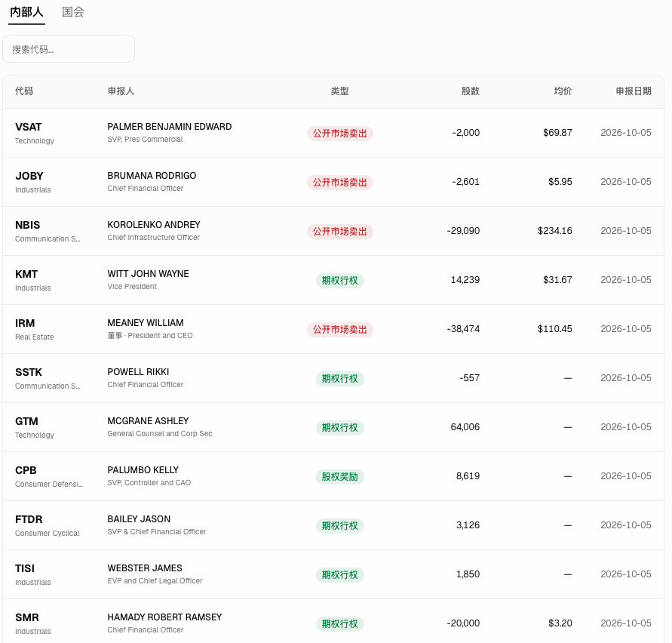The width and height of the screenshot is (672, 643).
Task: Click filer name PALMER BENJAMIN EDWARD
Action: pos(170,127)
